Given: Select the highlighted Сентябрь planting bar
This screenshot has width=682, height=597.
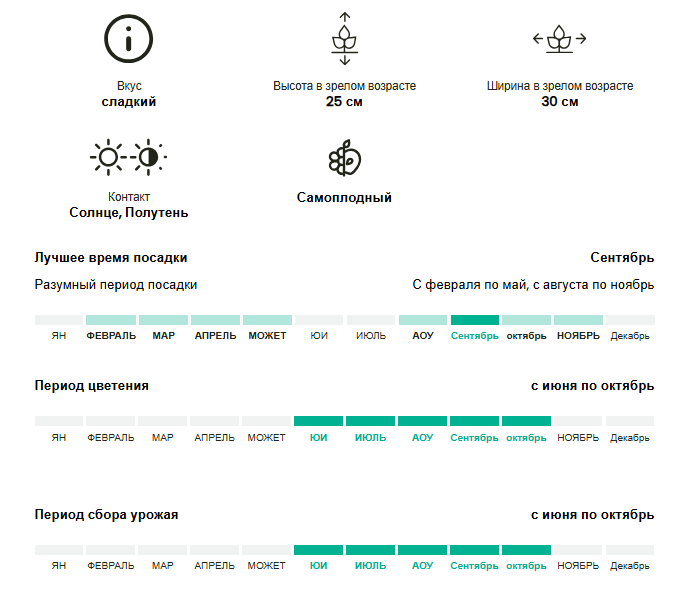Looking at the screenshot, I should pos(475,320).
